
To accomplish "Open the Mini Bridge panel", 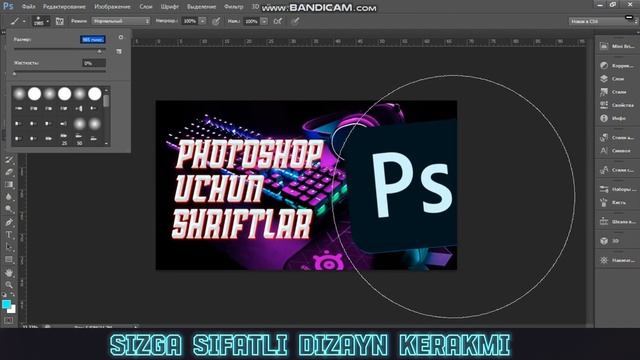I will [617, 46].
